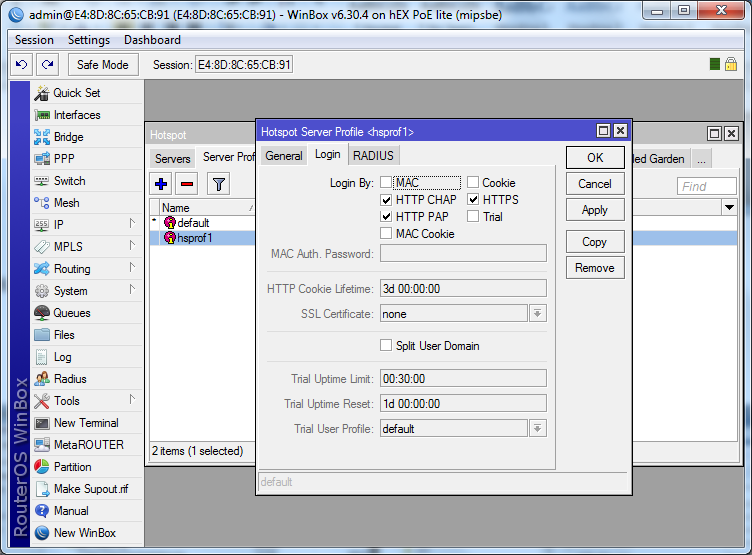The width and height of the screenshot is (752, 555).
Task: Open Hotspot list column dropdown arrow
Action: pyautogui.click(x=729, y=208)
